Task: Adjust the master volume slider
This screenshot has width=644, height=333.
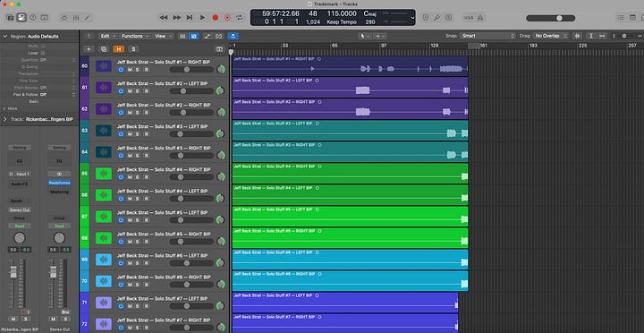Action: [550, 18]
